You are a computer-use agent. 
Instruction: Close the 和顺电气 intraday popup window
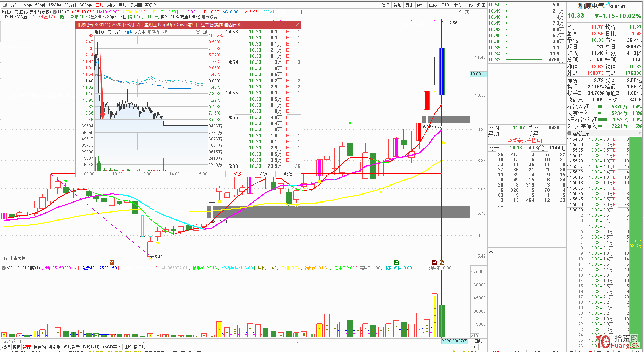coord(298,24)
